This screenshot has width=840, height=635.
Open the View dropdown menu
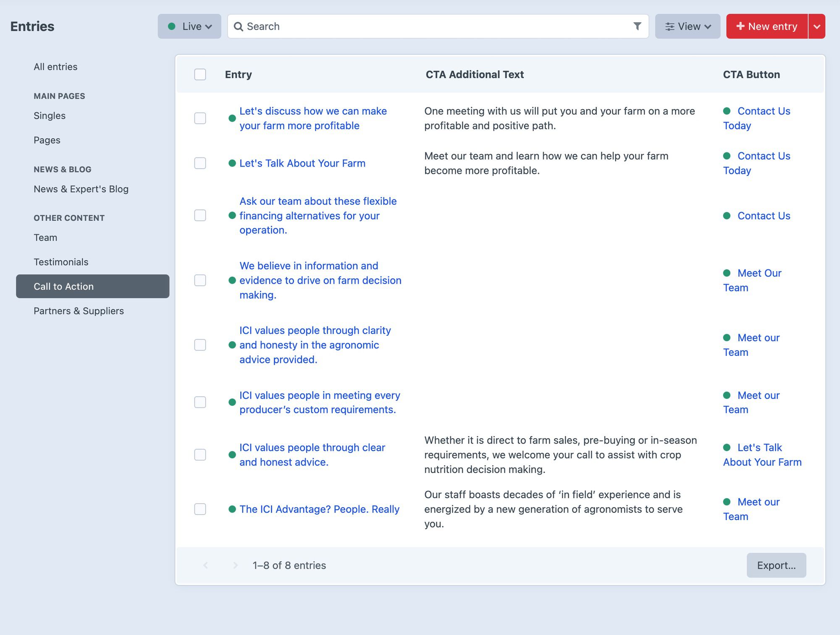687,26
